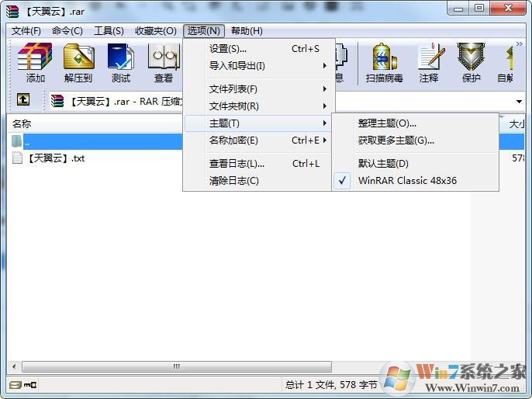Open the 命令(C) menu
The height and width of the screenshot is (399, 532).
[x=67, y=31]
